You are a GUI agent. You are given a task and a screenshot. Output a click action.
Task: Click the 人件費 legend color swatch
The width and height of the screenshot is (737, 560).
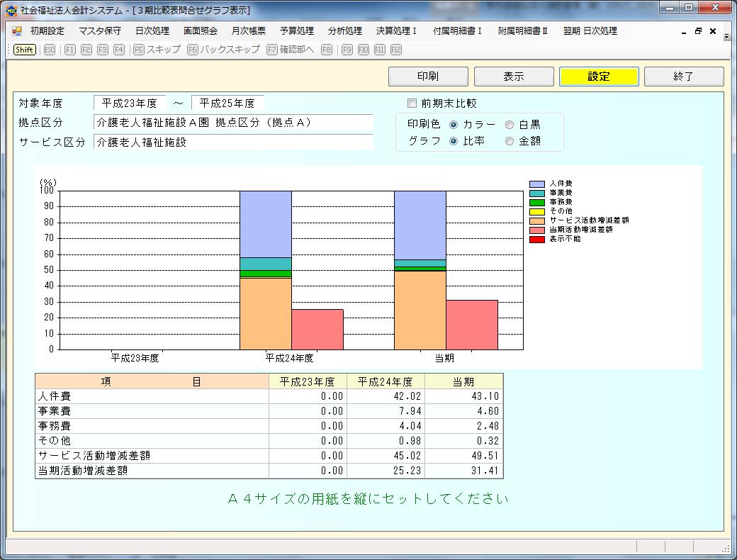pyautogui.click(x=537, y=184)
